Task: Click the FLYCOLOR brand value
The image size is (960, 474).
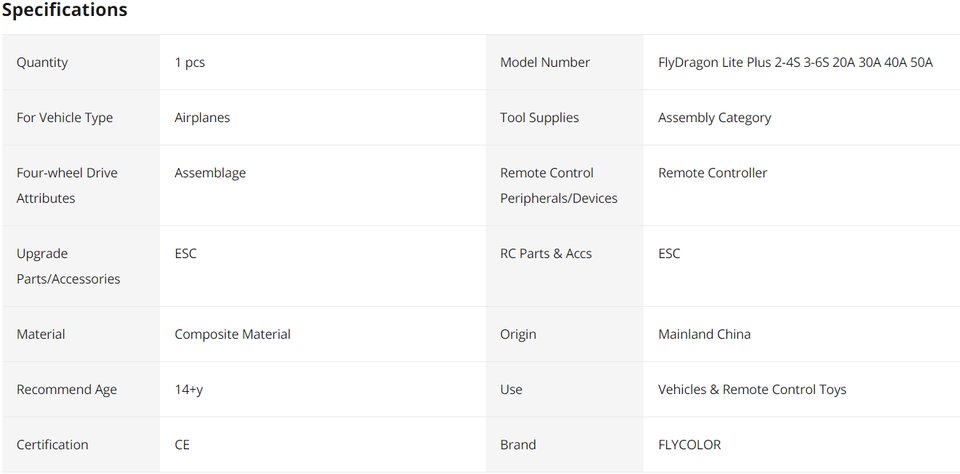Action: click(x=689, y=444)
